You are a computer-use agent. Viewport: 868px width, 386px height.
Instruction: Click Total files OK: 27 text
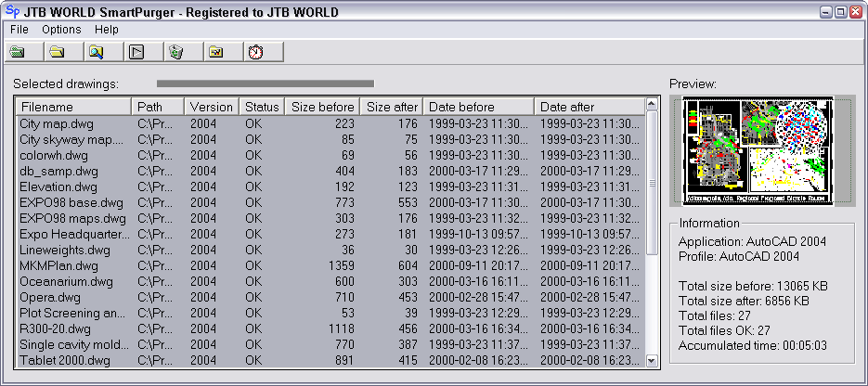click(x=724, y=330)
